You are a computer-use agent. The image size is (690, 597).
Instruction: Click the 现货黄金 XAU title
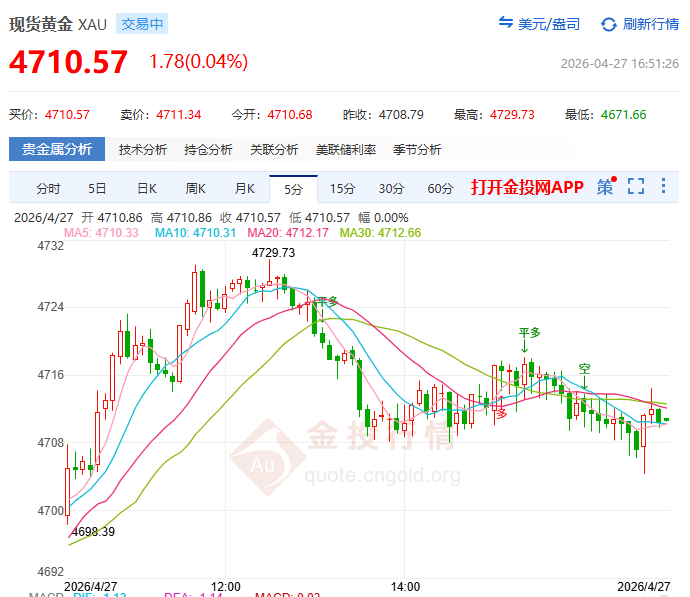58,24
